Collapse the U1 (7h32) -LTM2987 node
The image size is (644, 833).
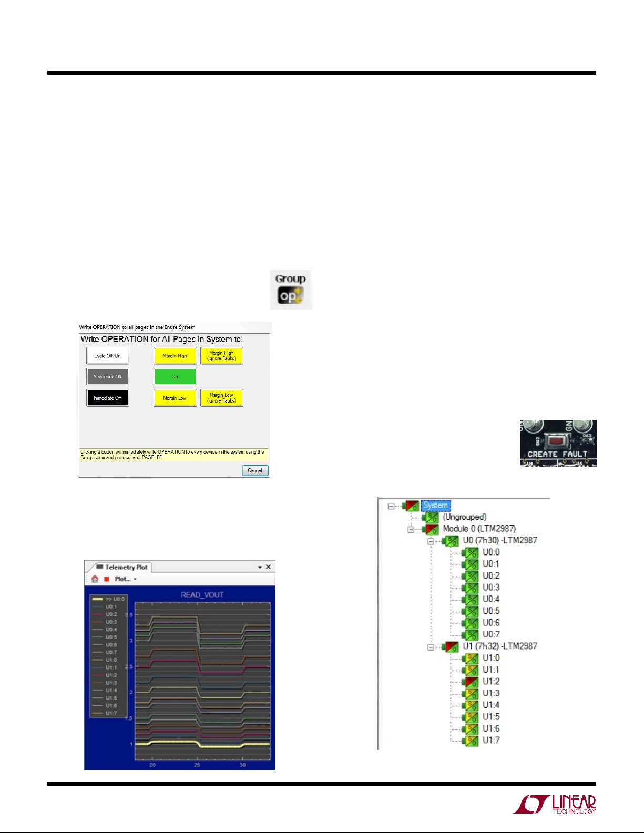pos(431,647)
